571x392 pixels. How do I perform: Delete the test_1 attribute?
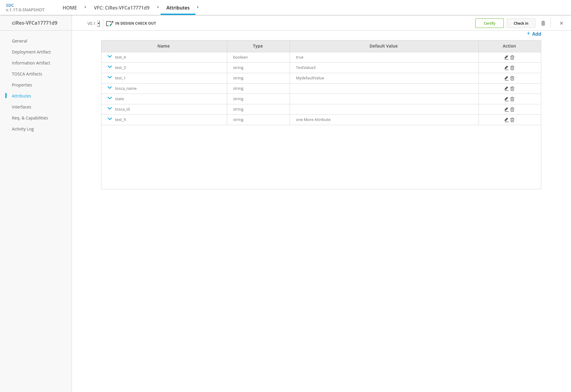512,78
